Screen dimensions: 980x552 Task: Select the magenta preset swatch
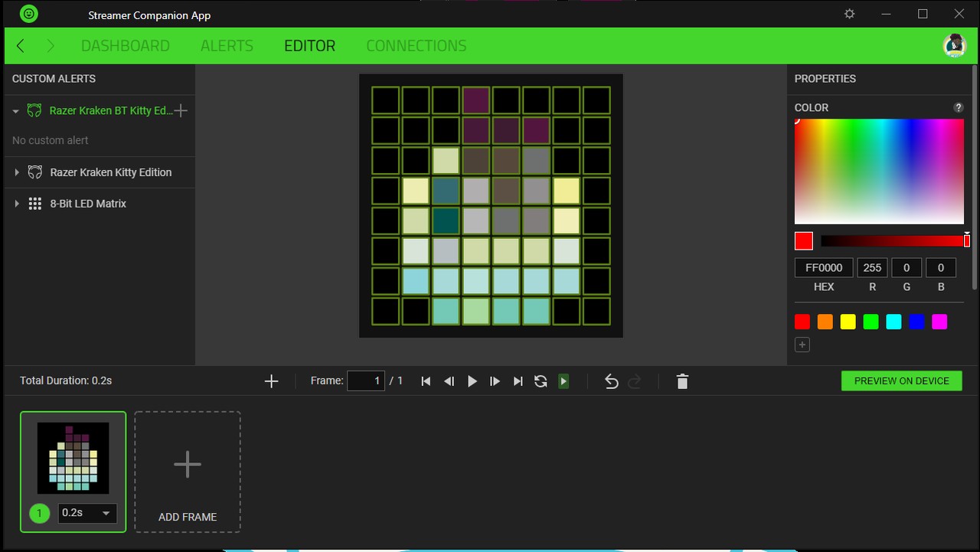pyautogui.click(x=940, y=322)
